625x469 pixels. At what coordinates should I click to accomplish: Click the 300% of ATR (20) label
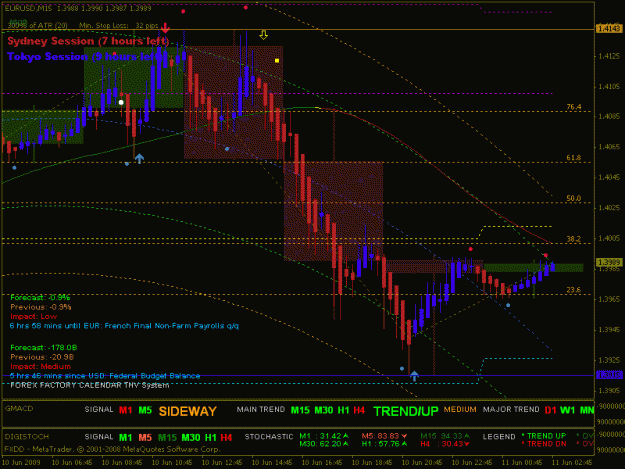(37, 26)
